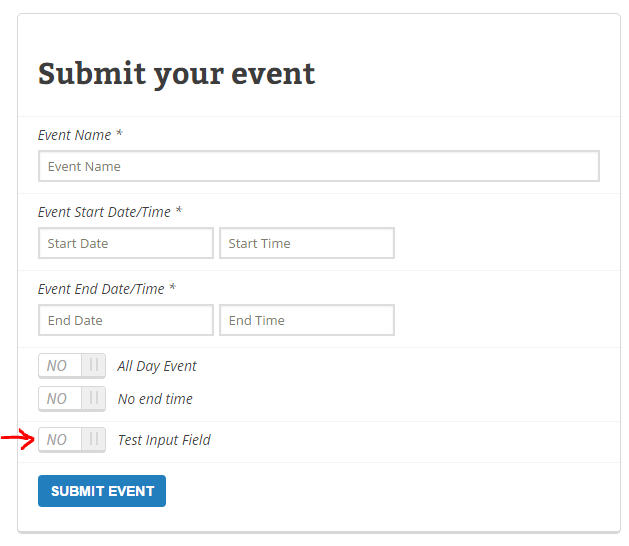The image size is (629, 546).
Task: Switch on the Test Input Field toggle
Action: [x=72, y=440]
